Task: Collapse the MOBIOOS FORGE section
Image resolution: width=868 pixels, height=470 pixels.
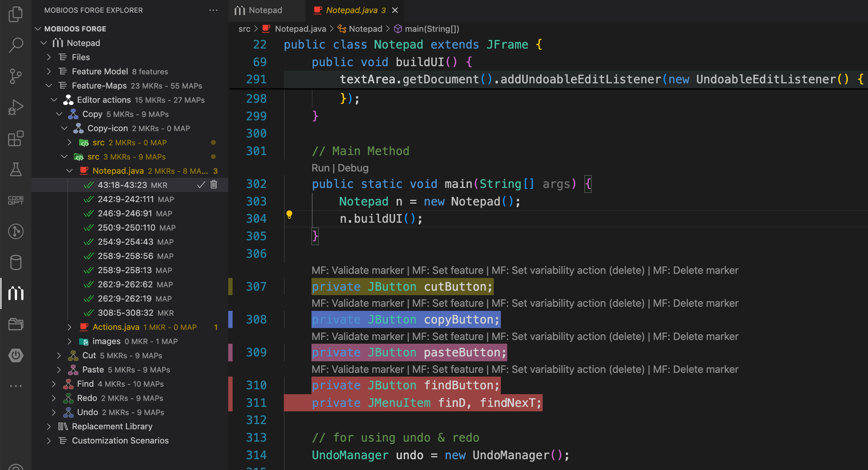Action: [x=37, y=29]
